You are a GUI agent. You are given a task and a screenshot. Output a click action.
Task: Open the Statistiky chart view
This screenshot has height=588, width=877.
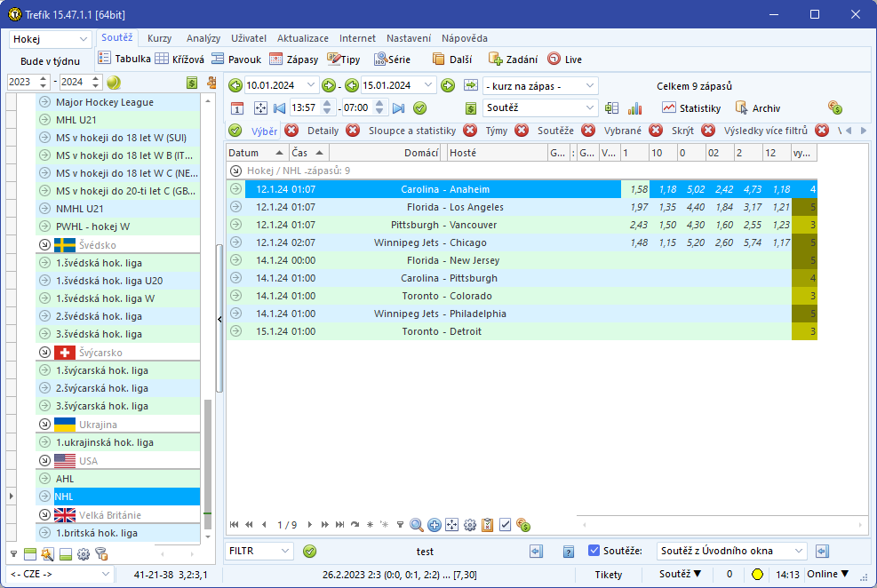(x=691, y=107)
